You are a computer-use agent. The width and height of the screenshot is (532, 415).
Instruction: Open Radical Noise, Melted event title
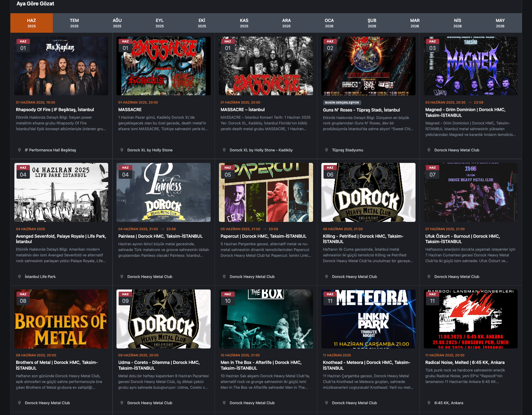tap(465, 362)
